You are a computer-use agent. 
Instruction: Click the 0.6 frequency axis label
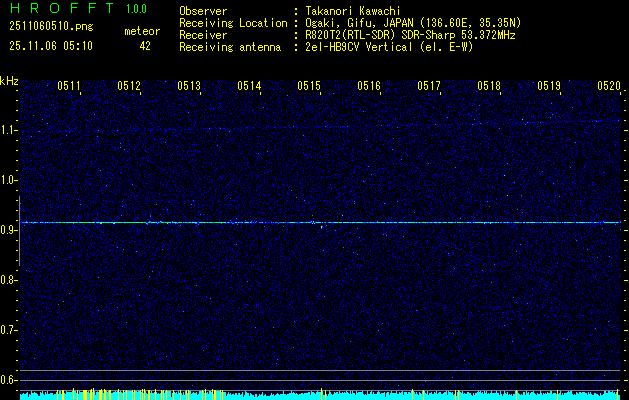point(9,379)
